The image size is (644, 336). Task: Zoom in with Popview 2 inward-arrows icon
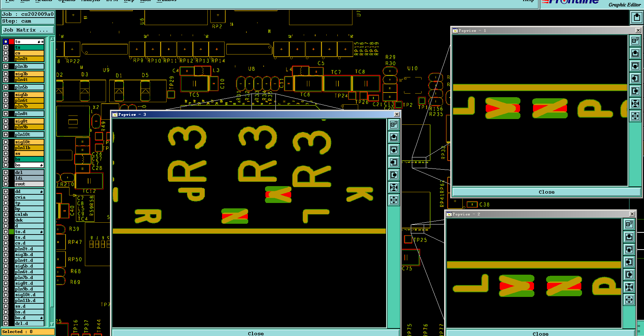pos(629,287)
